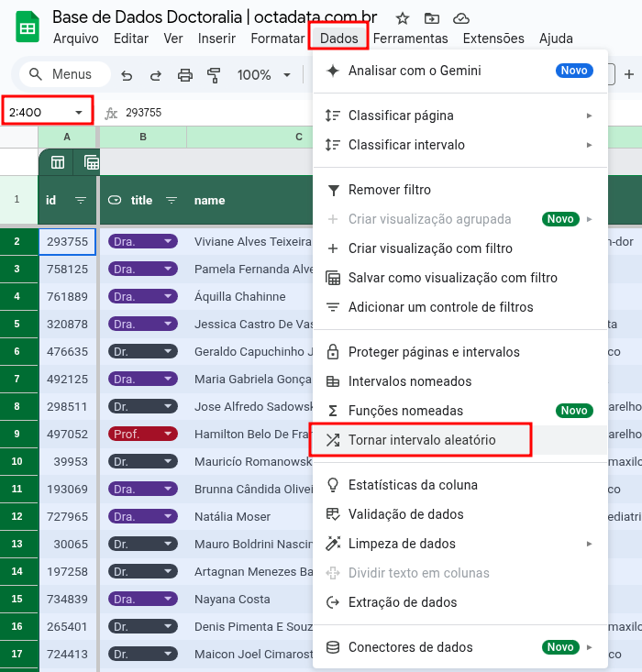Choose Analisar com o Gemini
The height and width of the screenshot is (672, 642).
pyautogui.click(x=460, y=71)
